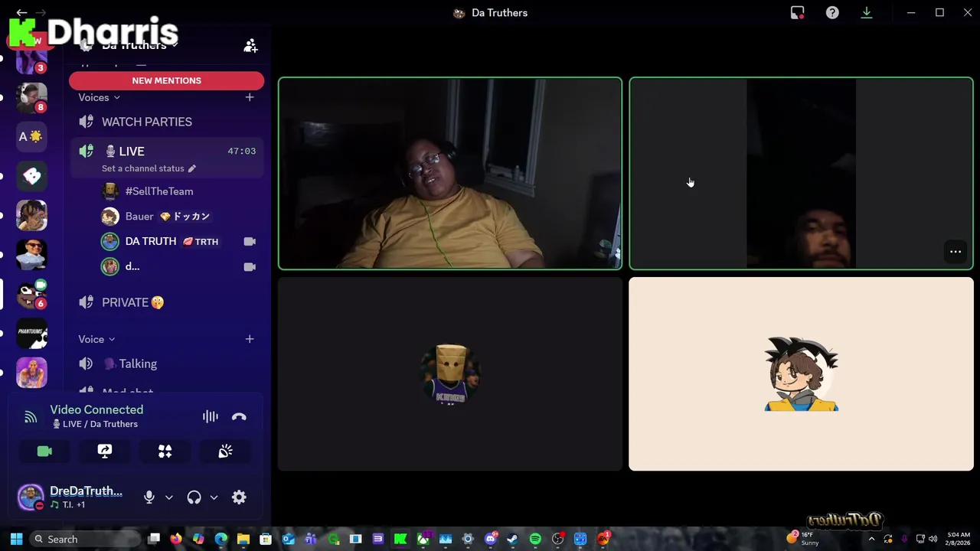Open the soundboard icon

click(x=225, y=452)
